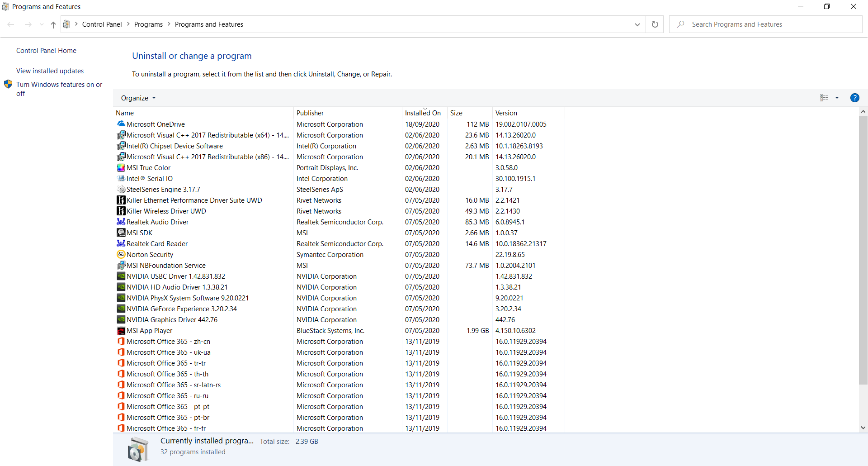Select the Microsoft Office 365 - tr-tr row
The width and height of the screenshot is (868, 466).
pos(339,363)
